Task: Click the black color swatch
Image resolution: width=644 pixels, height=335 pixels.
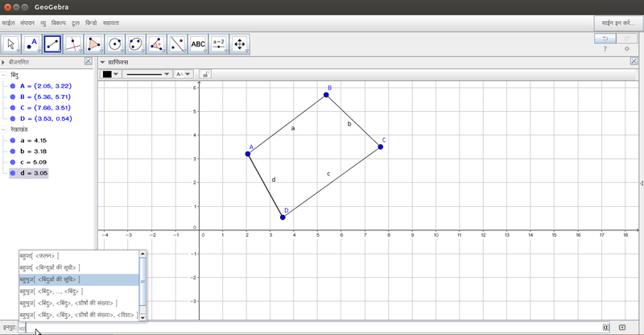Action: tap(107, 74)
